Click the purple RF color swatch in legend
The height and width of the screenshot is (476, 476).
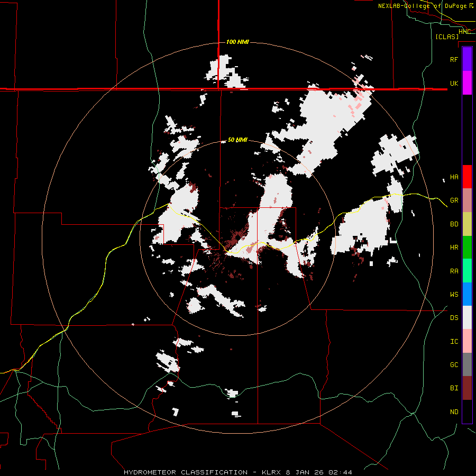467,59
